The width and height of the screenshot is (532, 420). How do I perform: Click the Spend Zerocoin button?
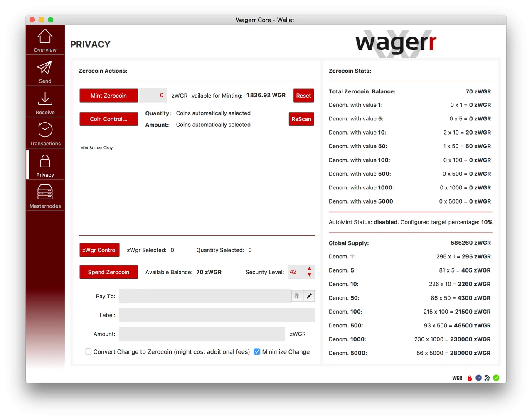pyautogui.click(x=108, y=272)
